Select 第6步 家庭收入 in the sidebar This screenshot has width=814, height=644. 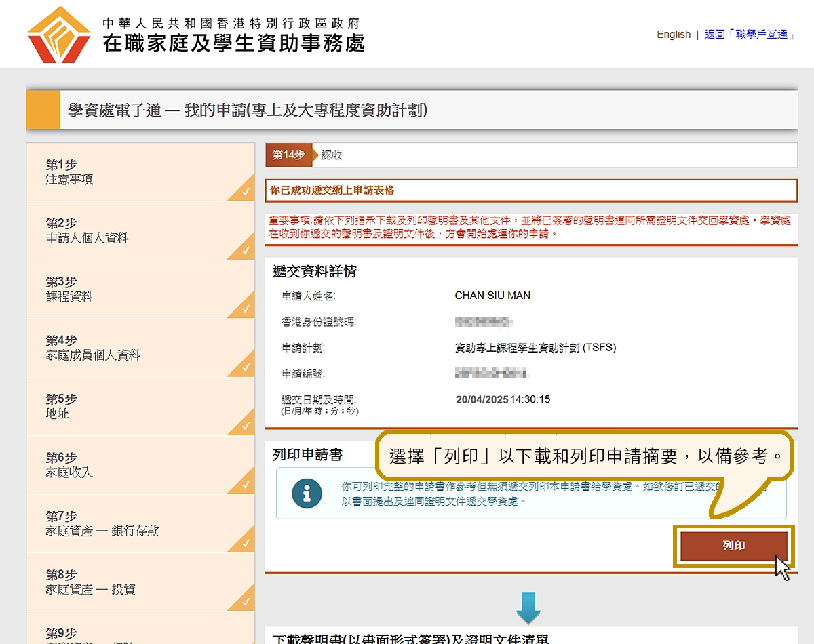point(140,465)
